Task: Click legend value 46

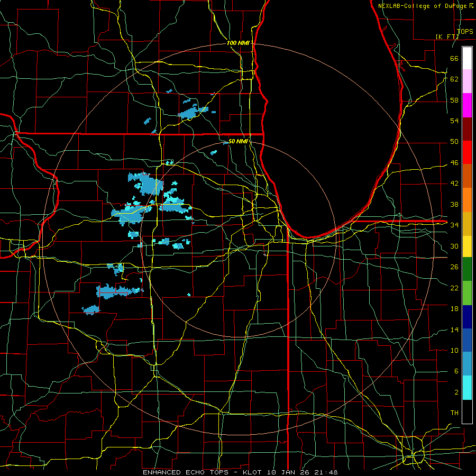Action: pos(454,163)
